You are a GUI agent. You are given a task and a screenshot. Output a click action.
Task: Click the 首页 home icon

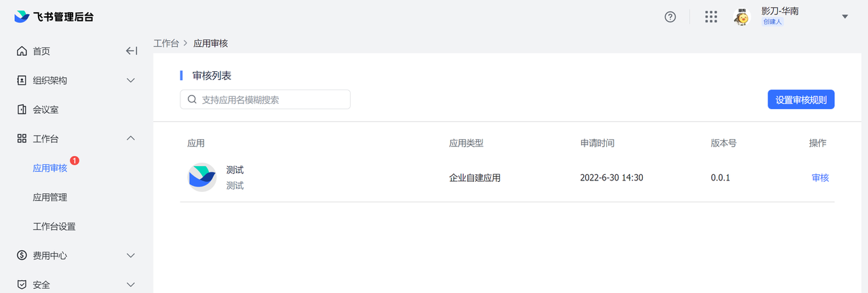point(22,51)
